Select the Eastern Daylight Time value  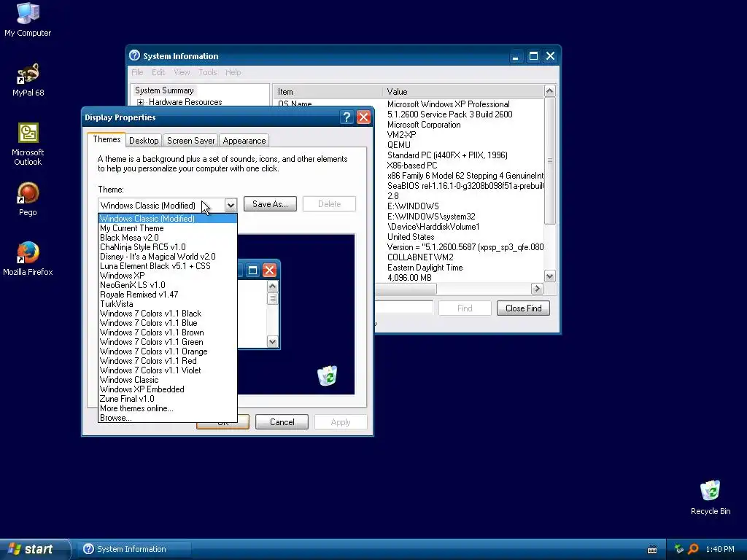(425, 268)
